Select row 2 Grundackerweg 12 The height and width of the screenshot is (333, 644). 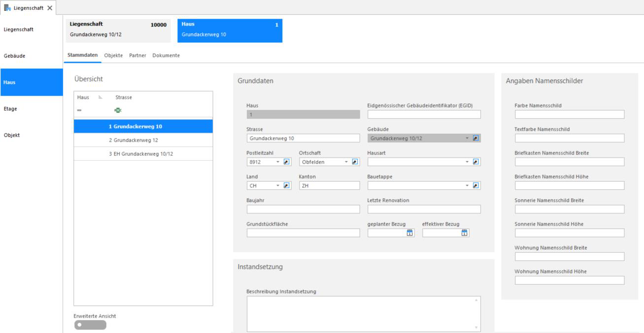tap(143, 140)
